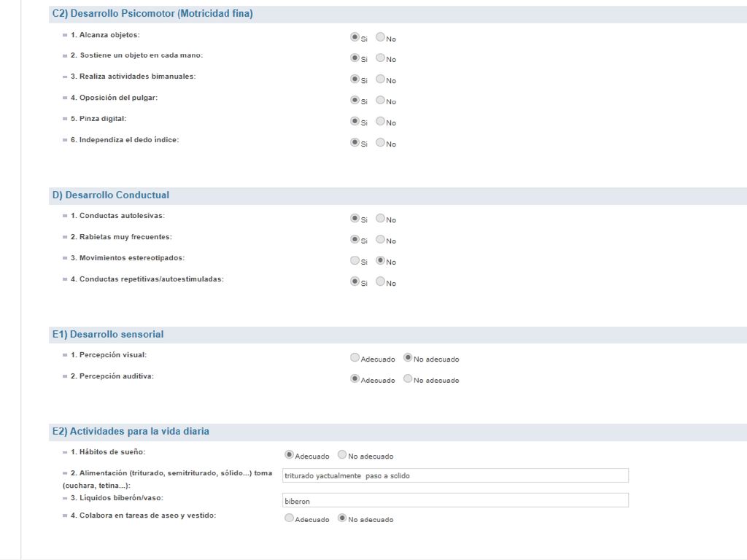Image resolution: width=747 pixels, height=560 pixels.
Task: Set Movimientos estereotipados to Si
Action: pyautogui.click(x=355, y=260)
